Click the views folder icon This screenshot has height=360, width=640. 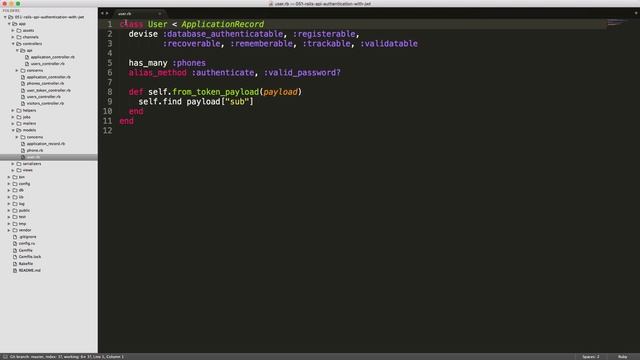tap(19, 170)
